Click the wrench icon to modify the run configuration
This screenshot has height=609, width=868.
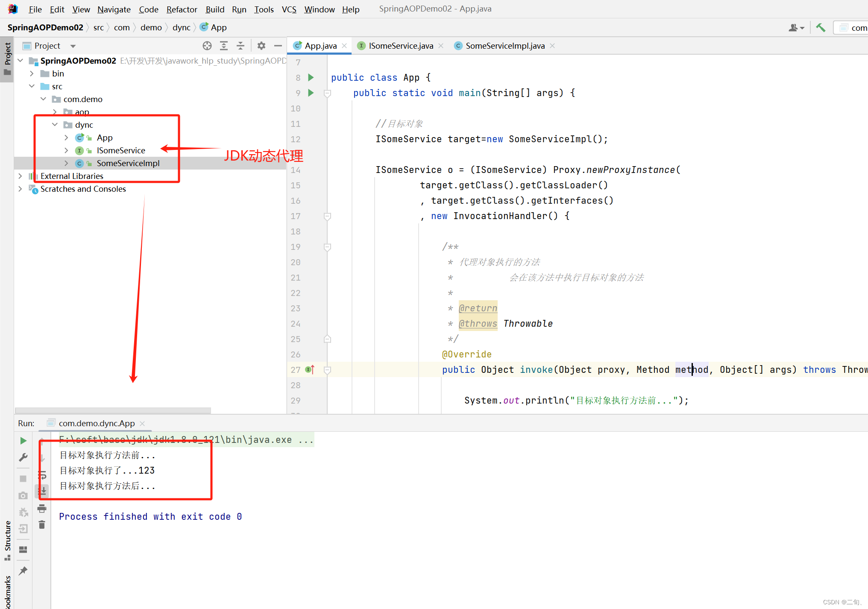coord(23,457)
